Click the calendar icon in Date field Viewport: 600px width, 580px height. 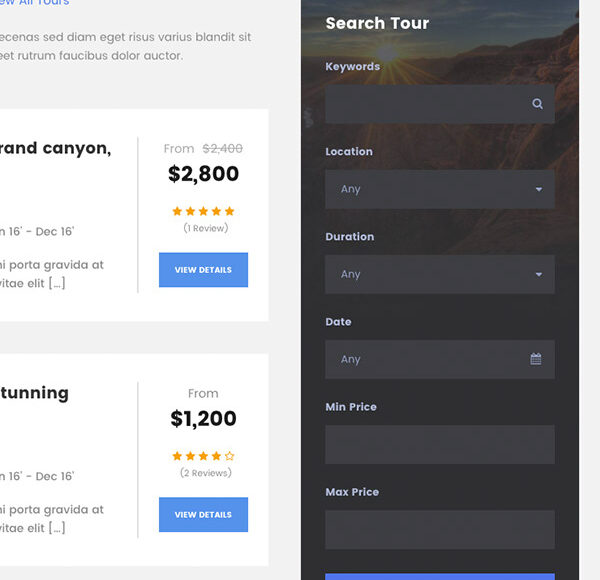pyautogui.click(x=536, y=359)
